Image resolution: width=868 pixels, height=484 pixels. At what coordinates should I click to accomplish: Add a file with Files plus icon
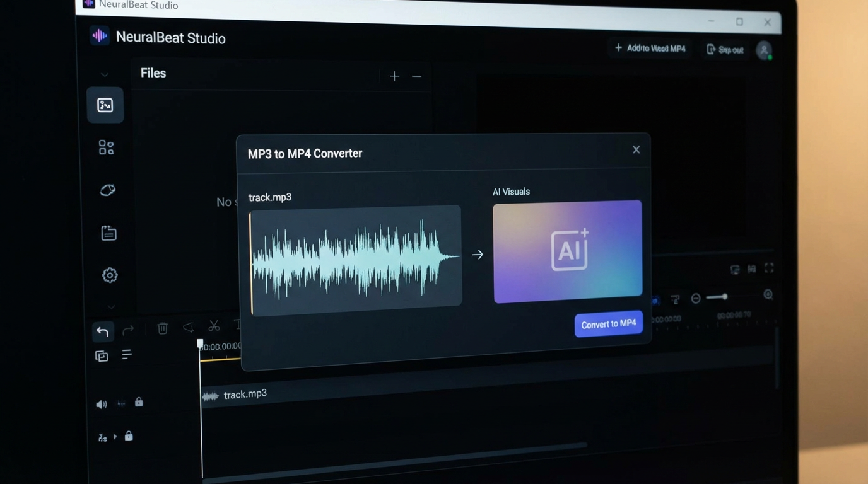pyautogui.click(x=394, y=76)
